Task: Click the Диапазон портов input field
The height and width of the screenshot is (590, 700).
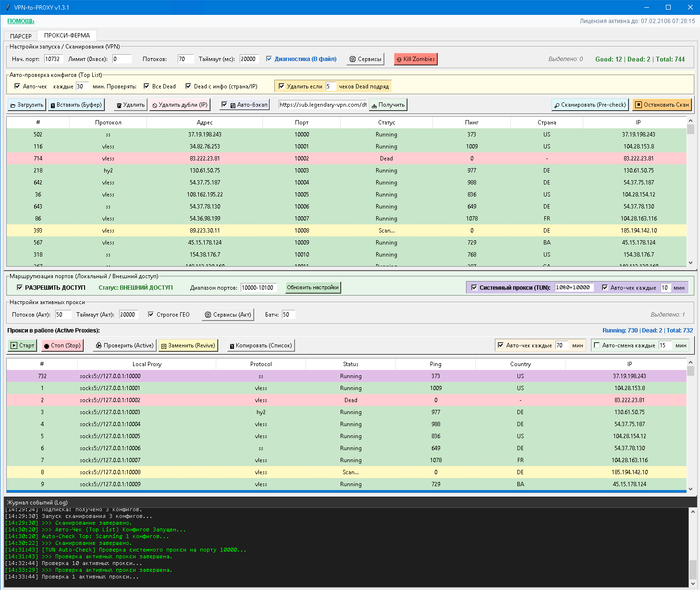Action: point(258,288)
